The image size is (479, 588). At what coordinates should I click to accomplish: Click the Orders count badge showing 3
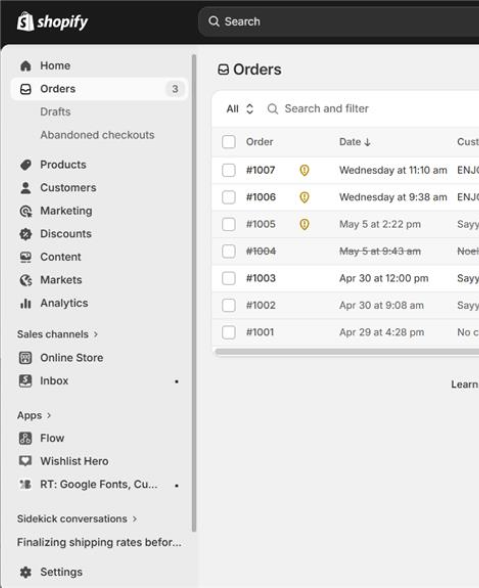(175, 89)
